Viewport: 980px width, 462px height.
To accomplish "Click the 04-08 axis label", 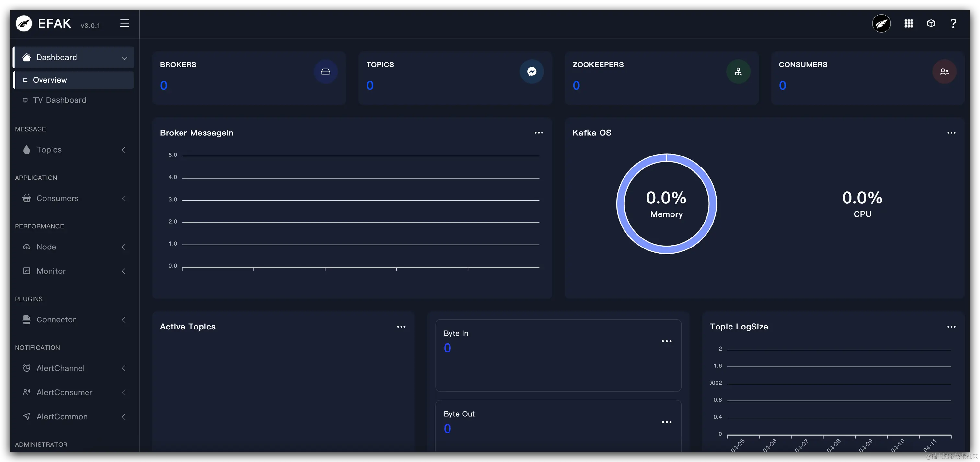I will (834, 445).
